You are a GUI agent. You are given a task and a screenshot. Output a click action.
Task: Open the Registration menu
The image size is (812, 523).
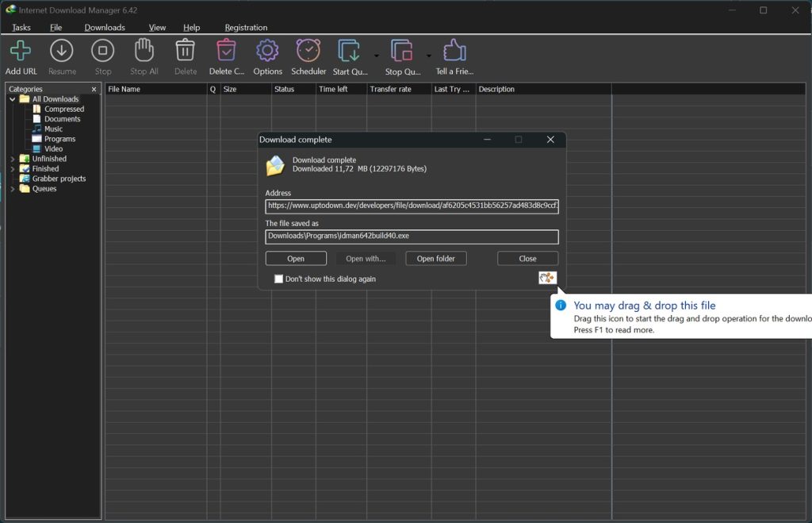coord(246,28)
